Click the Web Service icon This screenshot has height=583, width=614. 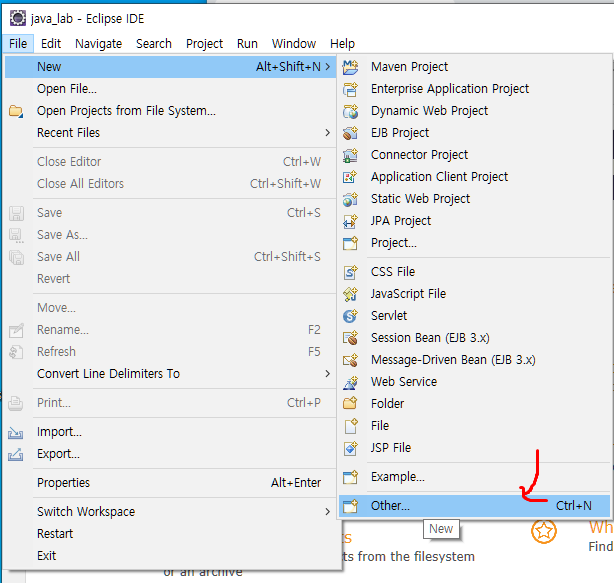350,382
